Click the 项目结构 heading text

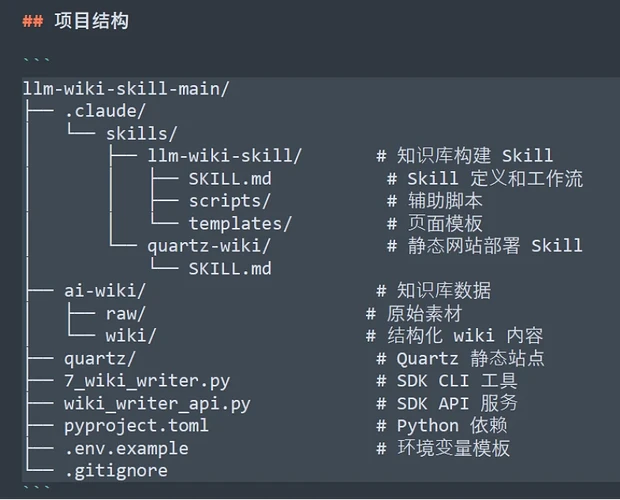(91, 21)
